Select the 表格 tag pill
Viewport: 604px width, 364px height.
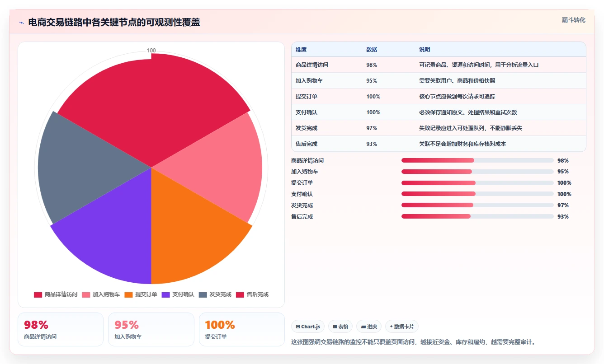point(340,327)
